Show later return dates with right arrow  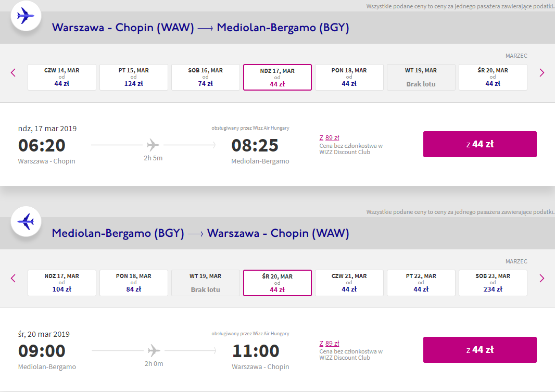point(541,279)
